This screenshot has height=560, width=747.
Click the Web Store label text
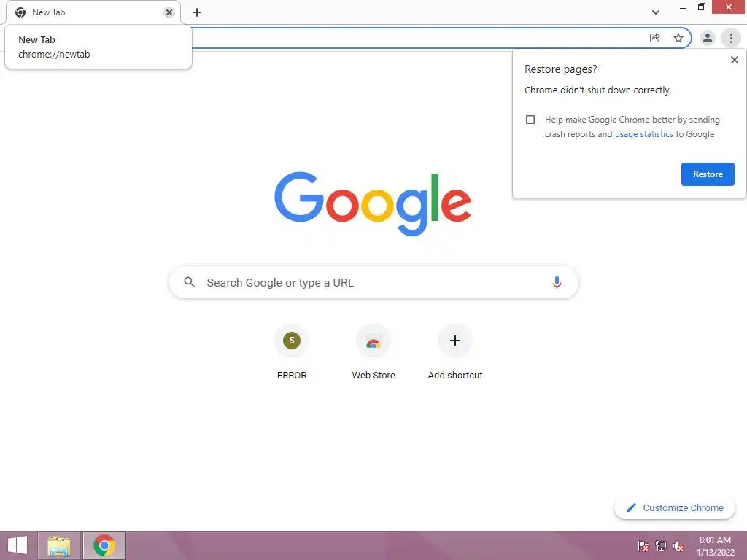coord(373,376)
